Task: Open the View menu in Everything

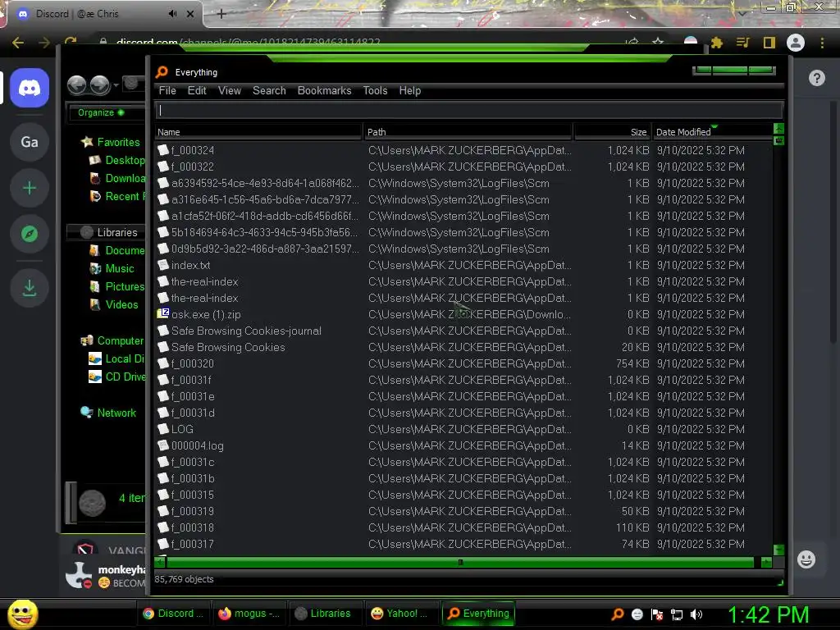Action: (x=230, y=90)
